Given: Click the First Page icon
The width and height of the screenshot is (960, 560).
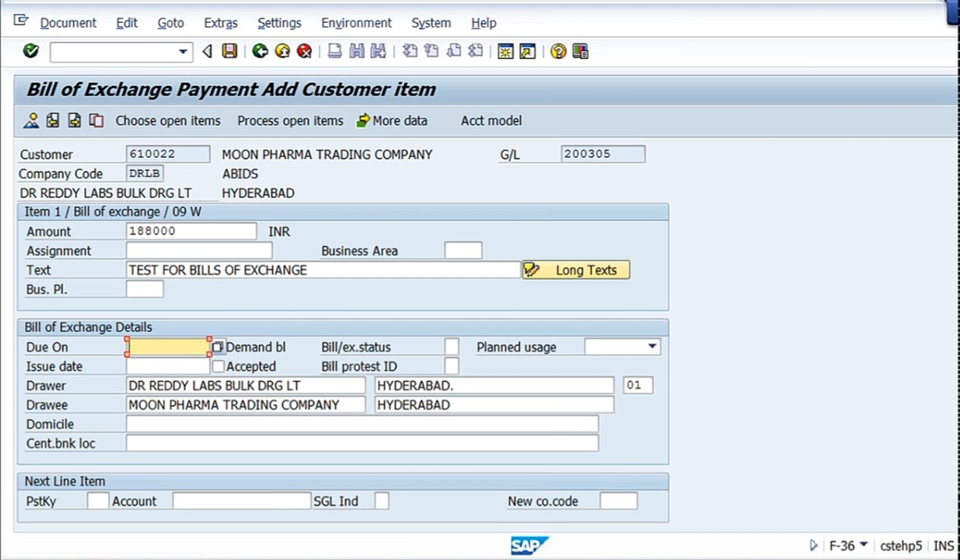Looking at the screenshot, I should [x=410, y=52].
